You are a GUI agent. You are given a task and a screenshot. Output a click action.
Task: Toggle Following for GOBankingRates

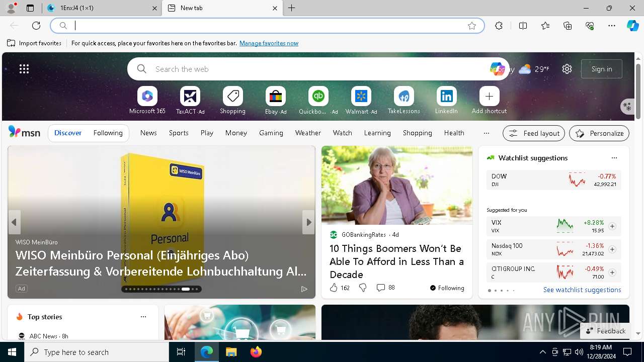pos(447,288)
